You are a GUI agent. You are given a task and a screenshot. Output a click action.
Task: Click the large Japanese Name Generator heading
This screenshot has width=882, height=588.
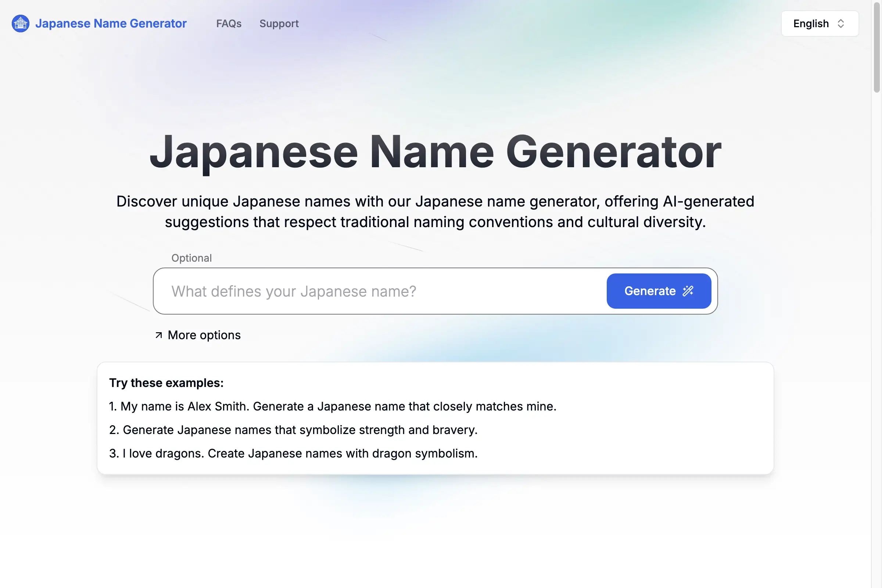click(x=435, y=152)
